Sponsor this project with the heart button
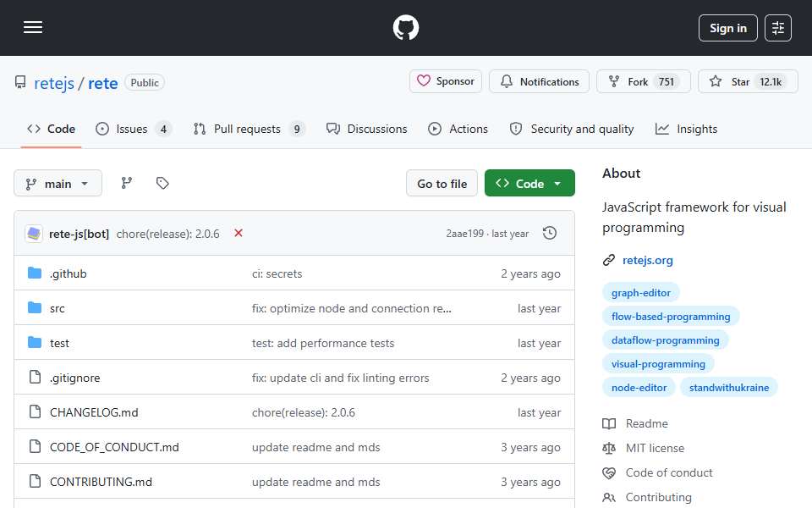This screenshot has width=812, height=508. click(446, 81)
